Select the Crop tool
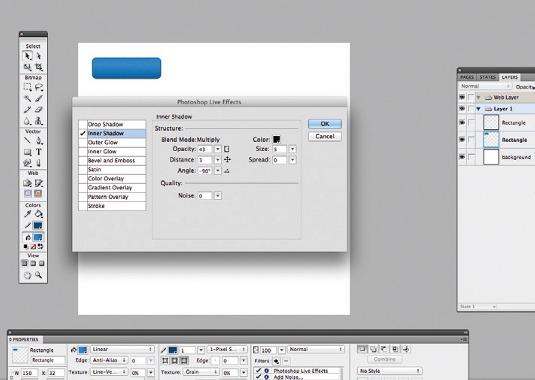This screenshot has width=535, height=380. tap(39, 67)
